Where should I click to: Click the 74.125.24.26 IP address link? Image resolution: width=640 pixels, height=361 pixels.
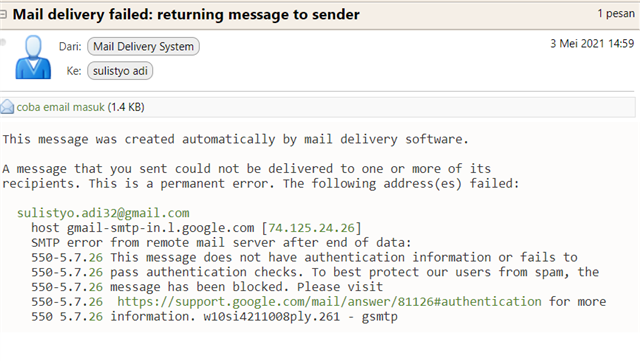[311, 228]
